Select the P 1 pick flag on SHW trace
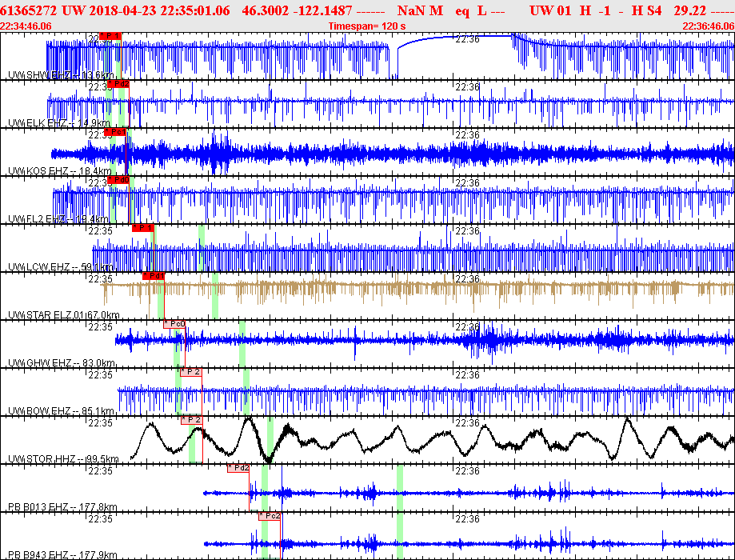Viewport: 735px width, 560px height. coord(110,36)
